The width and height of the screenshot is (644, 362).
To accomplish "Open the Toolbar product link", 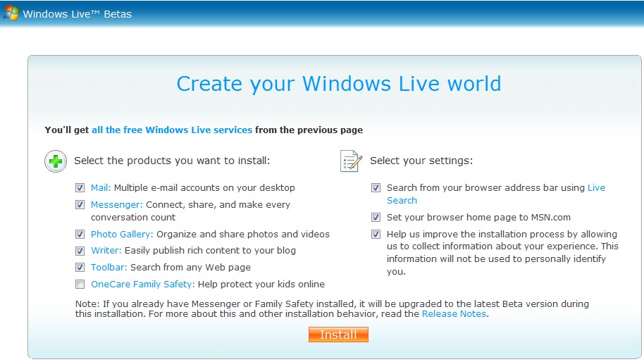I will pos(109,267).
